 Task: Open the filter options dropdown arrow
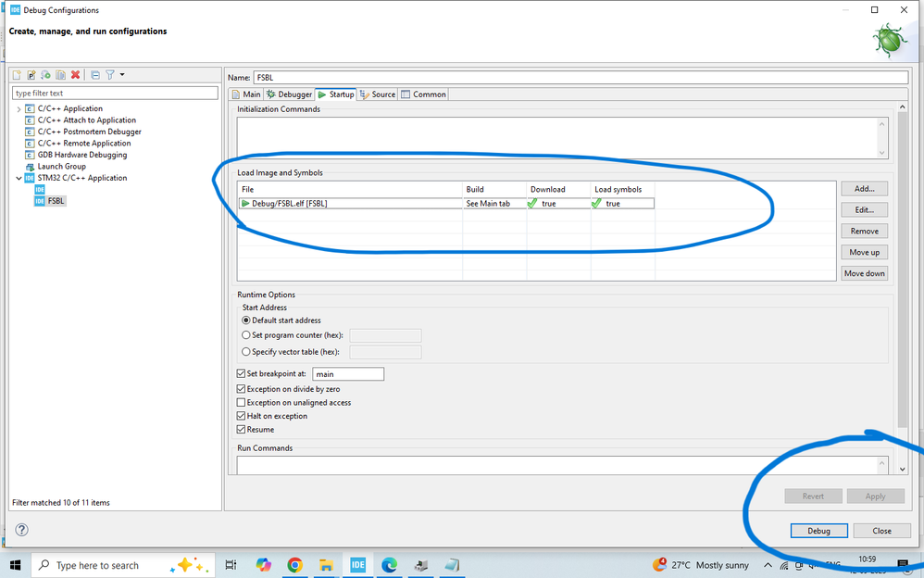[x=122, y=74]
